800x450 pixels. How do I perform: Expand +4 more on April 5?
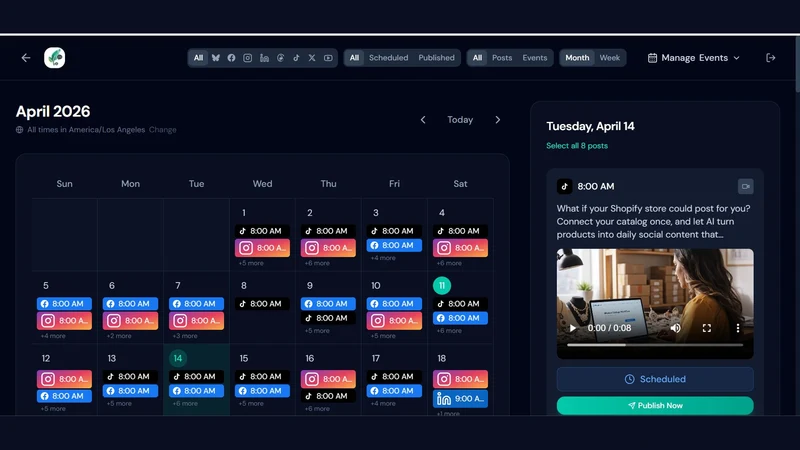pos(53,336)
